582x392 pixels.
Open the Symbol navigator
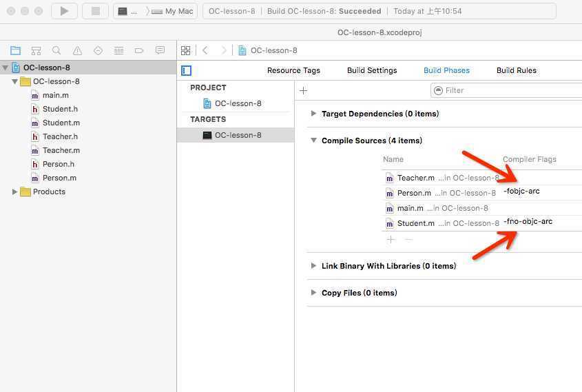36,50
